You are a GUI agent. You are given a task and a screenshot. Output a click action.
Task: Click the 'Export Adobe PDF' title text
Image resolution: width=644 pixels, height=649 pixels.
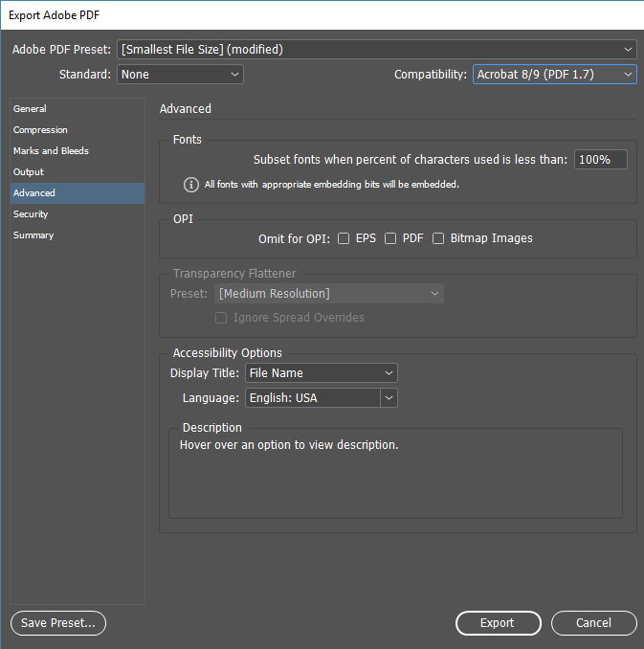[x=55, y=15]
